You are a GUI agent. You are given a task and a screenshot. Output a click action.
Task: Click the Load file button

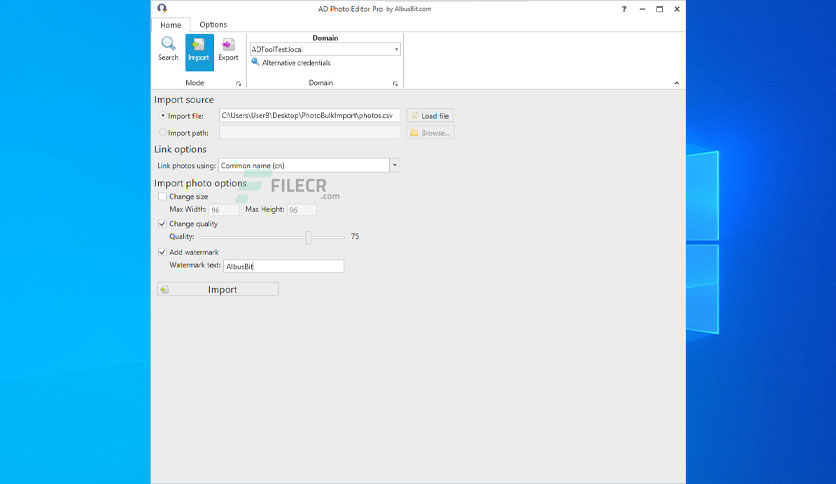click(430, 116)
